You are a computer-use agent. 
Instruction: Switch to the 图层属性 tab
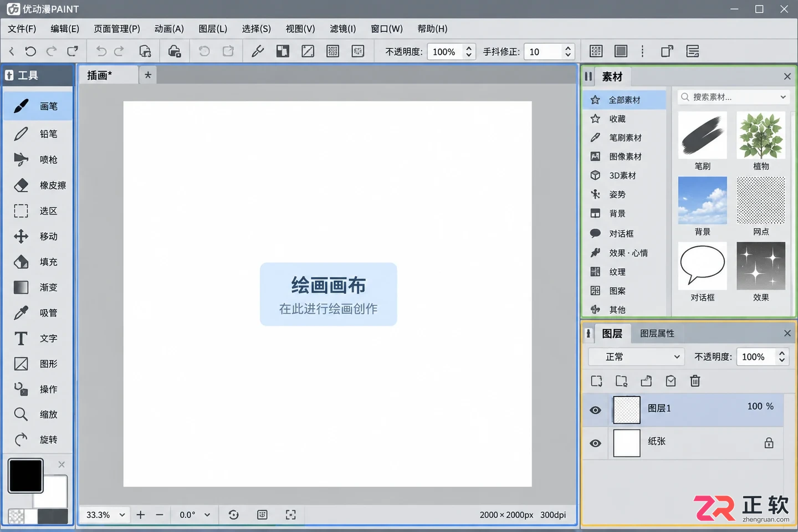point(657,334)
